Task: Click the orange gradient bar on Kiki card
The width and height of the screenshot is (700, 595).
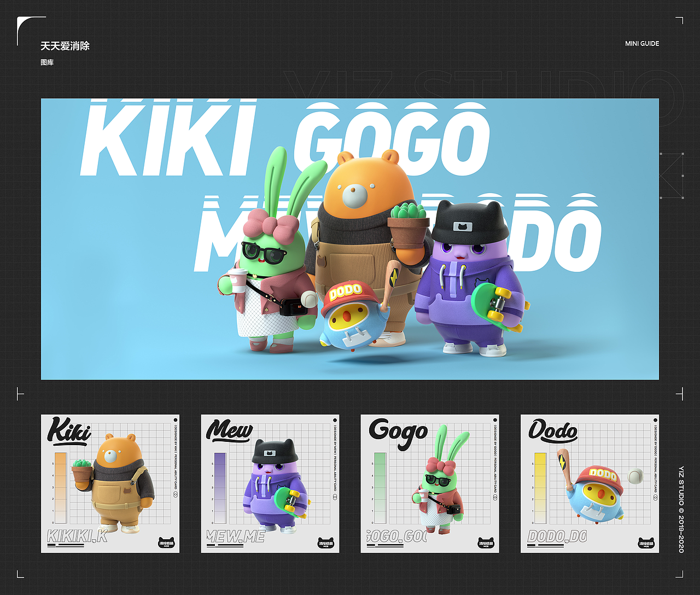Action: pos(60,488)
